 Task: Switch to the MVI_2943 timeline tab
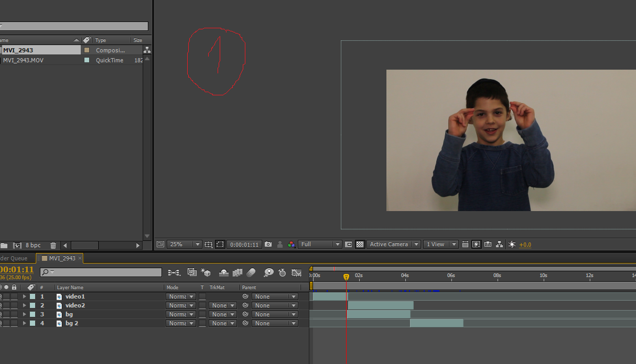click(61, 258)
